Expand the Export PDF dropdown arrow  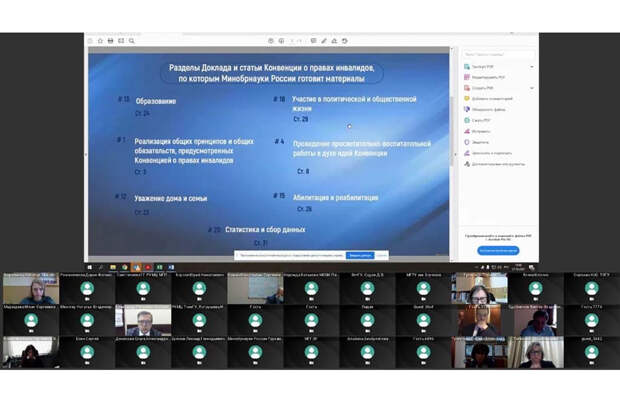(x=531, y=67)
